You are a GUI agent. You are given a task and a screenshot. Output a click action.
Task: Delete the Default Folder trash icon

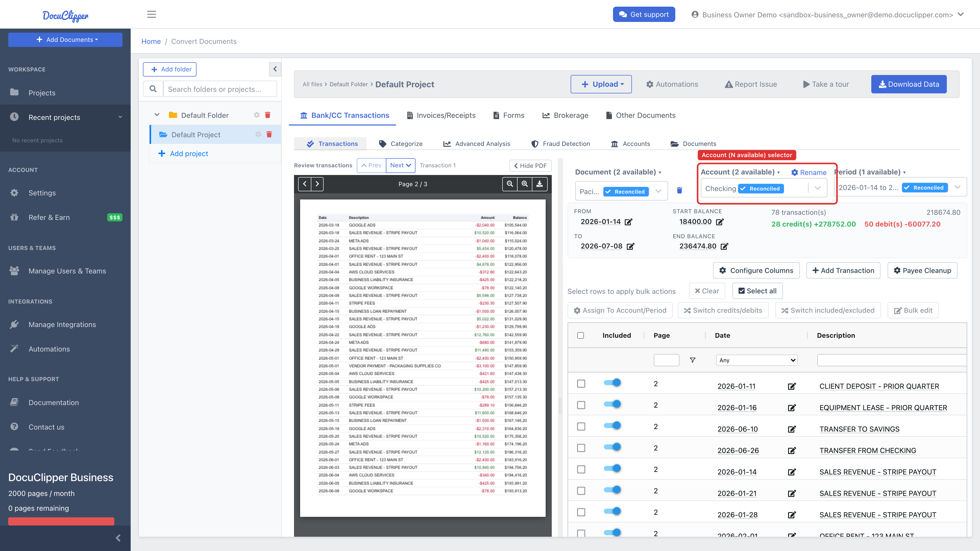(x=267, y=115)
